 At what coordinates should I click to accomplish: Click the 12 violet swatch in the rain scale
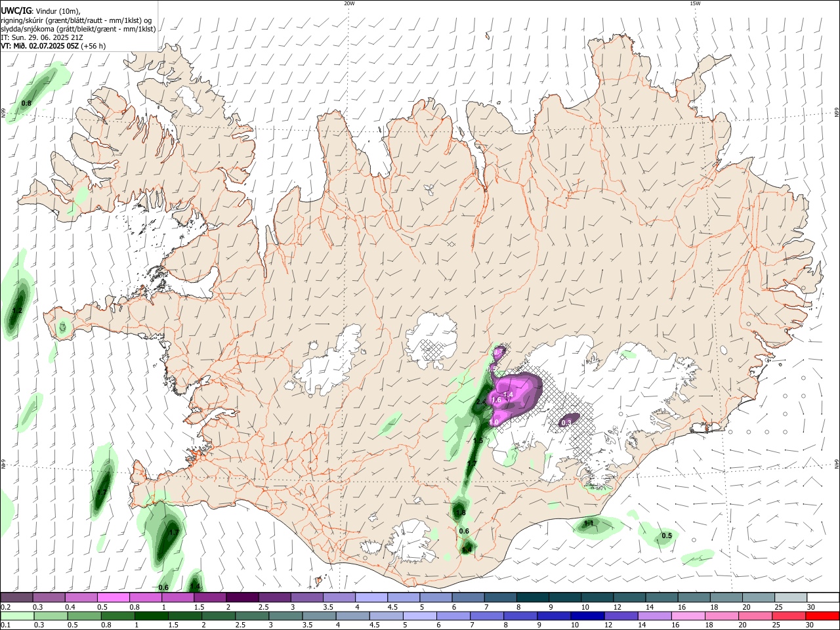[620, 616]
